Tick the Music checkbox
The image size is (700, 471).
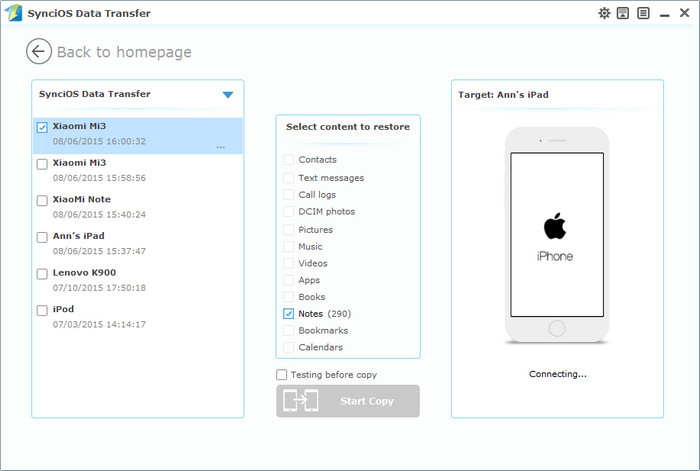coord(288,247)
